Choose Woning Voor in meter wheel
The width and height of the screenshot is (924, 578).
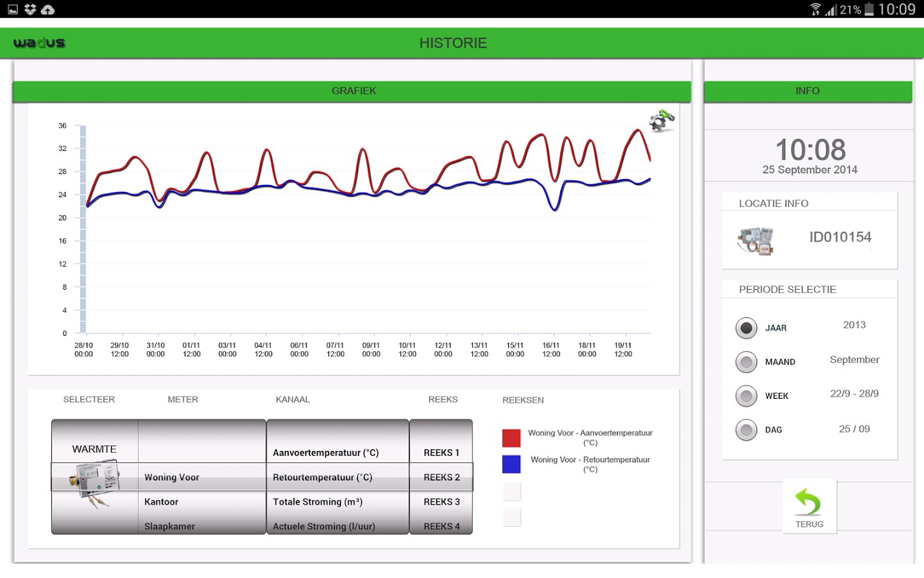pos(172,477)
